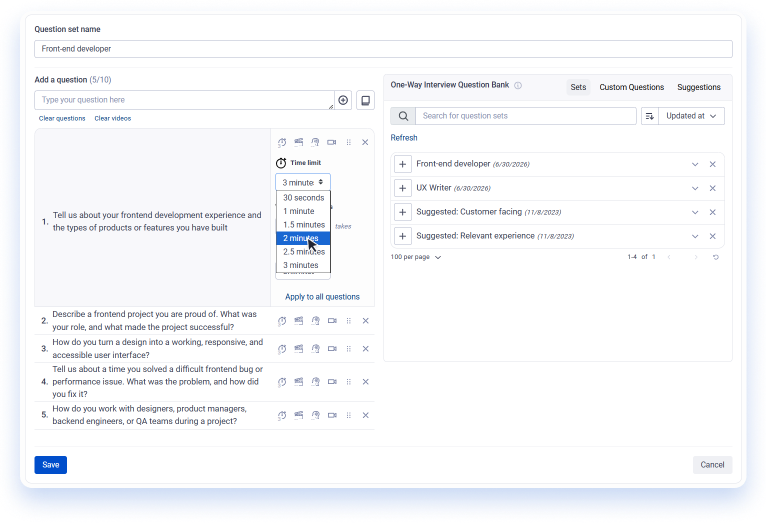Add Suggested: Relevant experience set with plus
This screenshot has width=766, height=525.
pyautogui.click(x=402, y=236)
